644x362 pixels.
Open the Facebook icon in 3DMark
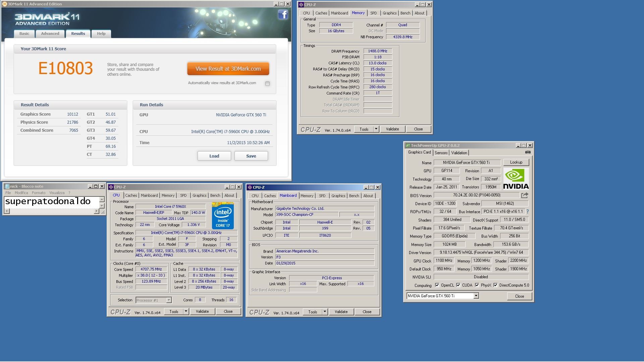click(x=283, y=14)
